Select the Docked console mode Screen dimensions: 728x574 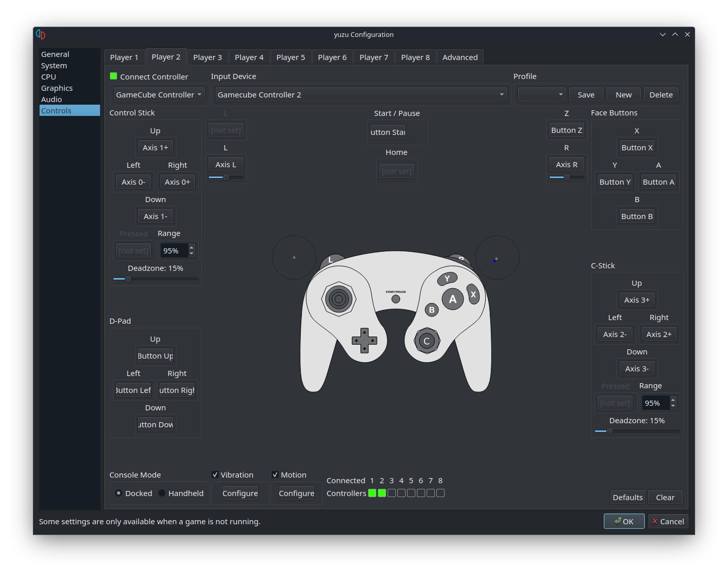tap(119, 493)
